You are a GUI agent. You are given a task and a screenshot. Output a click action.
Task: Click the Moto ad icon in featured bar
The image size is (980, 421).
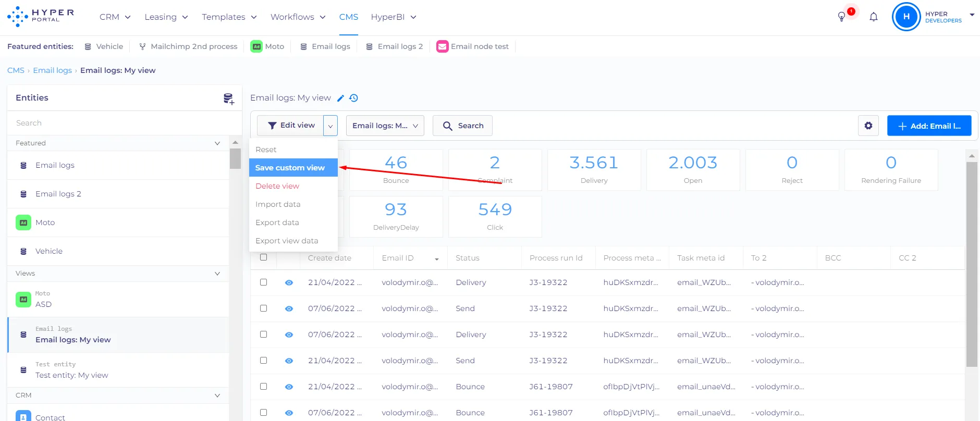click(x=256, y=46)
